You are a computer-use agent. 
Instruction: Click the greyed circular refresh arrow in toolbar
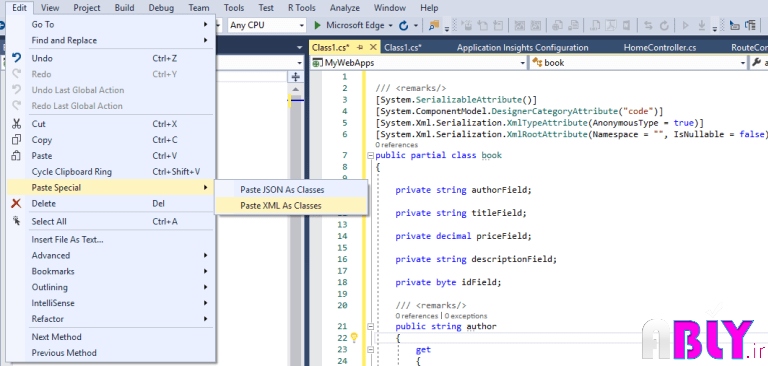664,25
